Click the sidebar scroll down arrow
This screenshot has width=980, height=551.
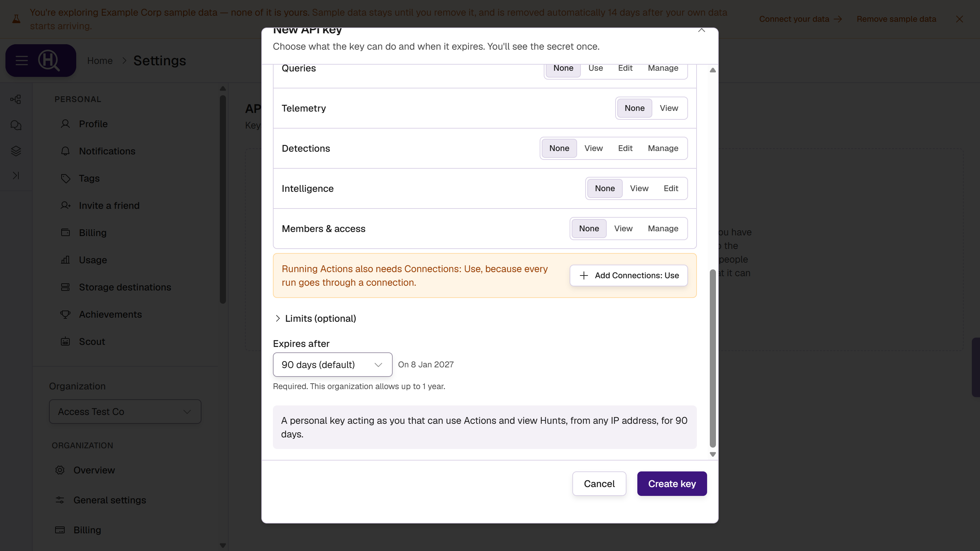[x=223, y=545]
